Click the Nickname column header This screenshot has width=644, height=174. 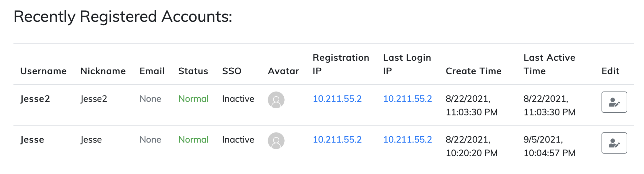coord(103,71)
